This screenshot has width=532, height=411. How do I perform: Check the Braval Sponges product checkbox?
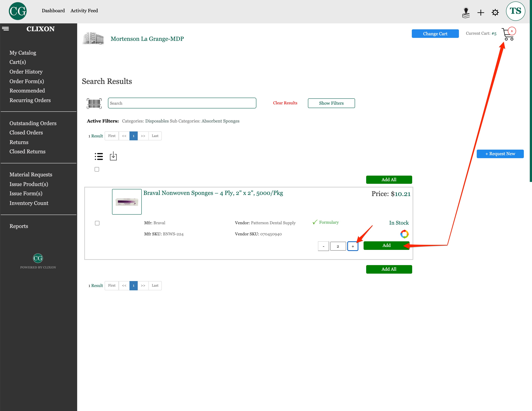(97, 223)
